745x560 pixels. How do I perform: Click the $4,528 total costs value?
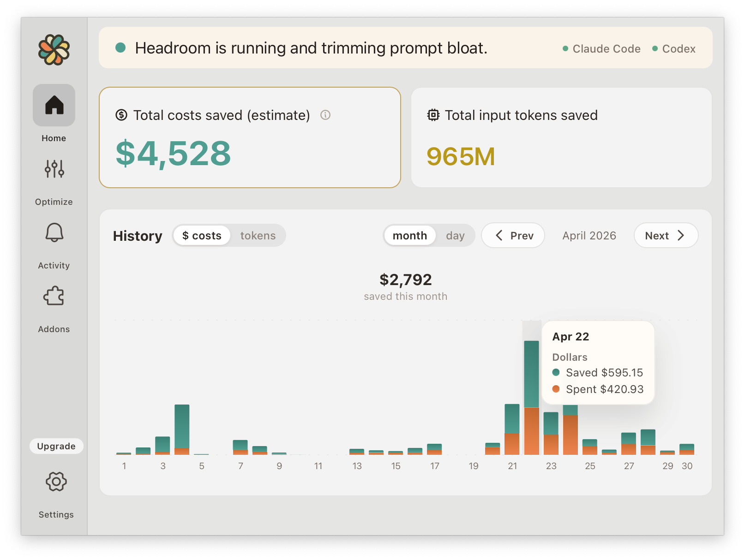tap(173, 154)
